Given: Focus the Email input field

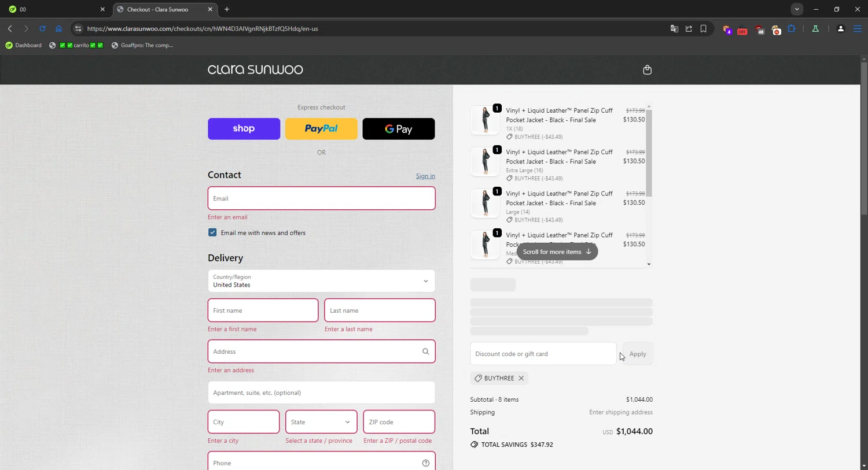Looking at the screenshot, I should (x=321, y=198).
